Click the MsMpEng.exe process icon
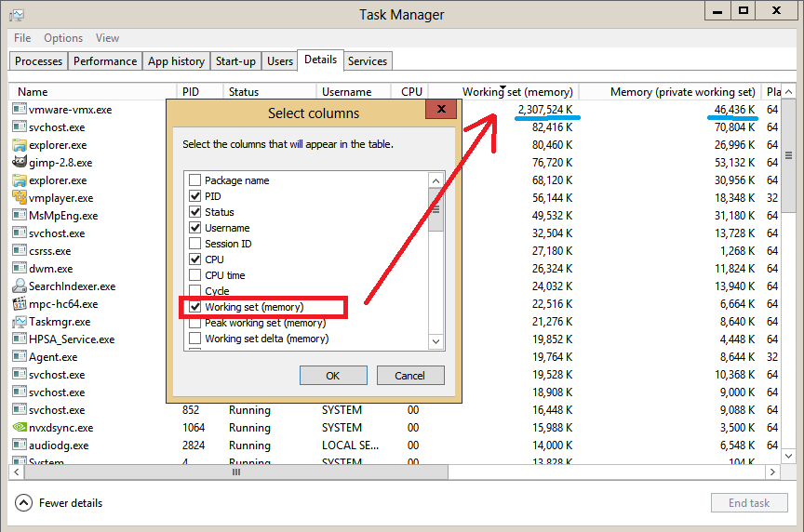The height and width of the screenshot is (532, 804). 20,216
